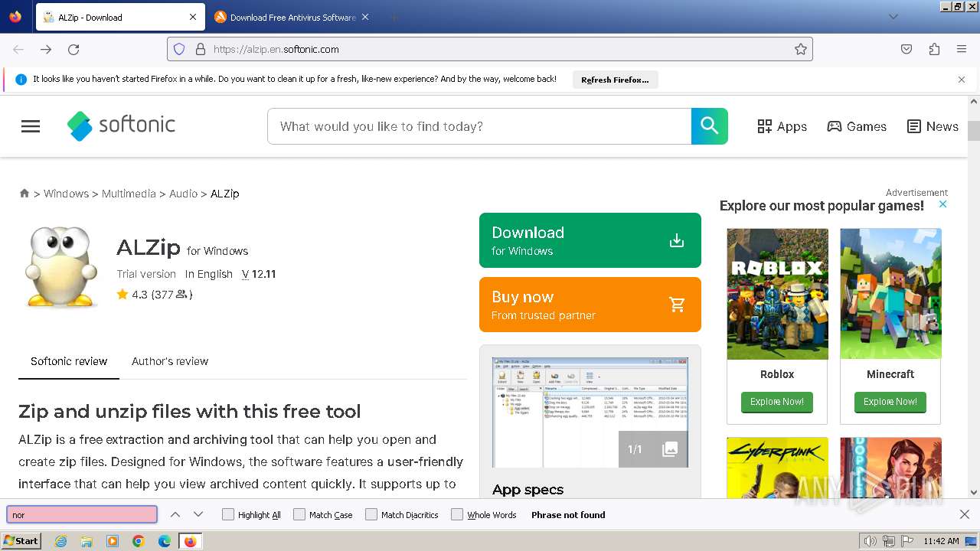The image size is (980, 551).
Task: Click the ALZip egg mascot app icon
Action: click(60, 266)
